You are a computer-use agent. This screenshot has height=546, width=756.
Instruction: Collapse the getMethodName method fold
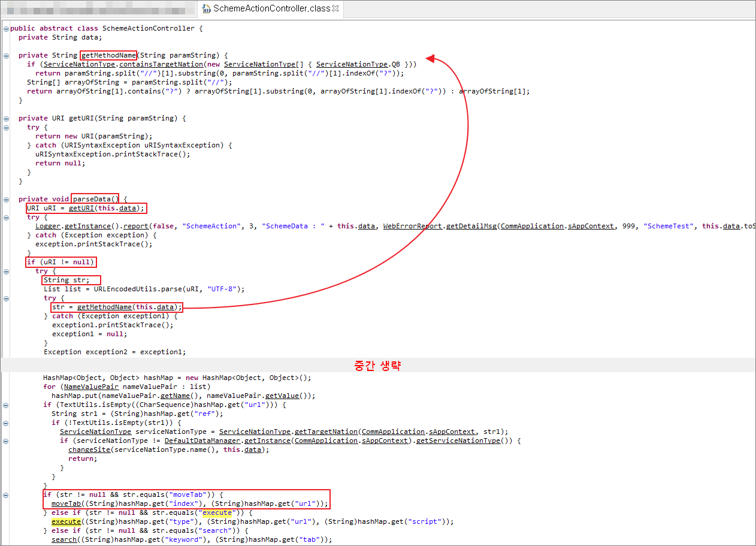(x=6, y=55)
